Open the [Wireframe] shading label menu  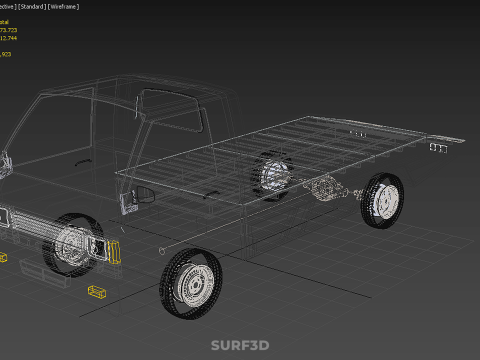(64, 7)
